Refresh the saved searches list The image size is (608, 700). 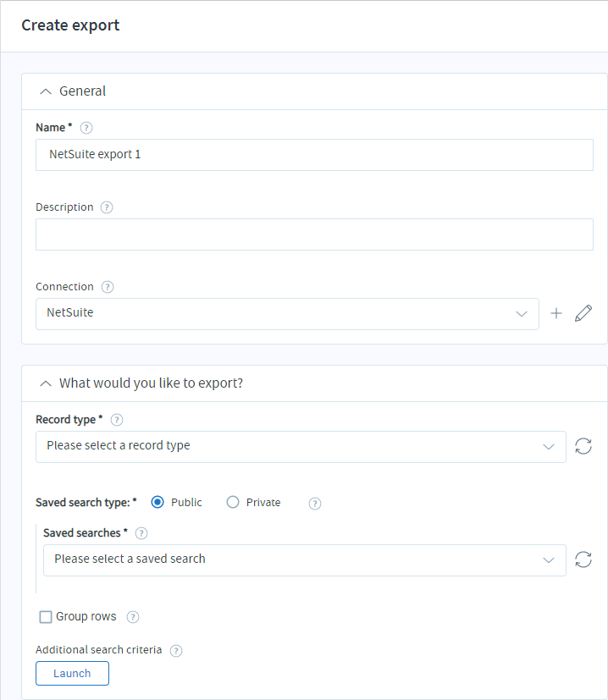pyautogui.click(x=583, y=559)
